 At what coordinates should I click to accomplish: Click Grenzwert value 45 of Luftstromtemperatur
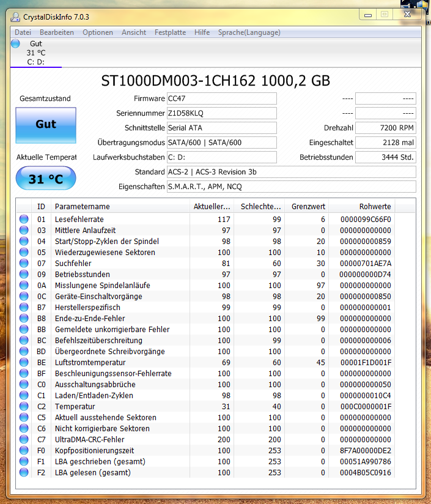320,362
